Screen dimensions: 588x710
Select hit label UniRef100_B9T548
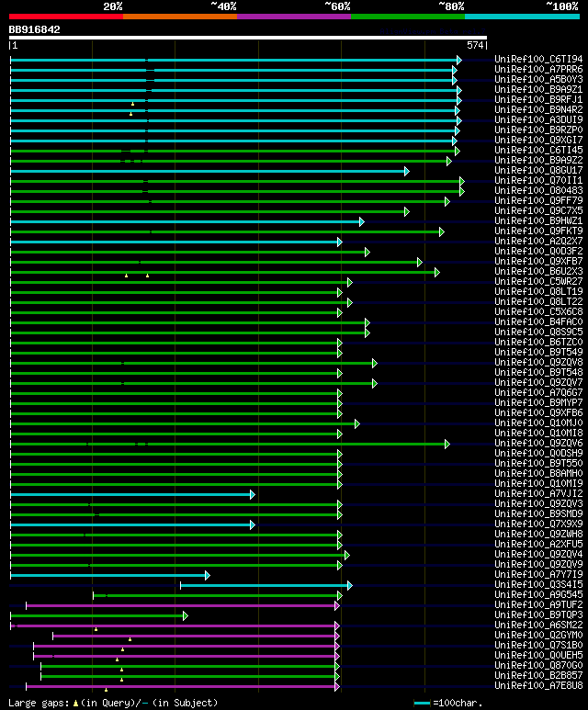coord(538,373)
